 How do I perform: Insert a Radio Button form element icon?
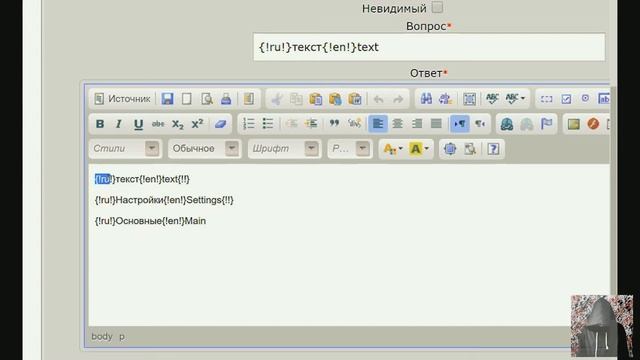[585, 99]
